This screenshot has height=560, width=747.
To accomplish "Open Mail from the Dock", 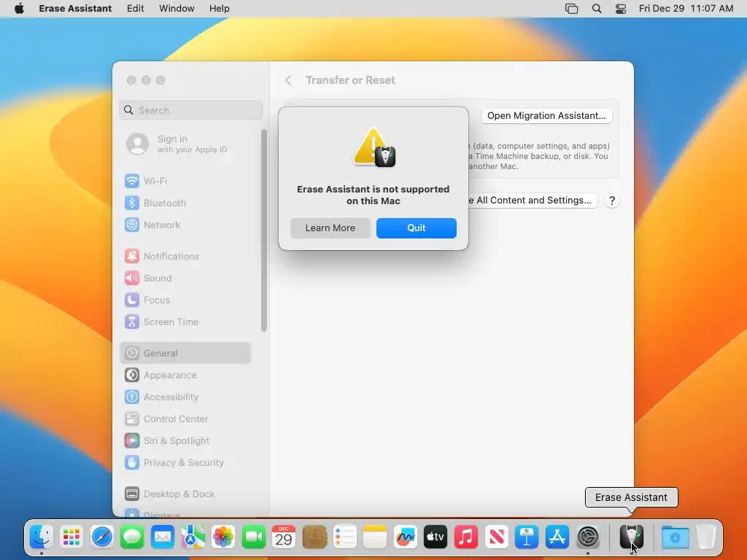I will (163, 537).
